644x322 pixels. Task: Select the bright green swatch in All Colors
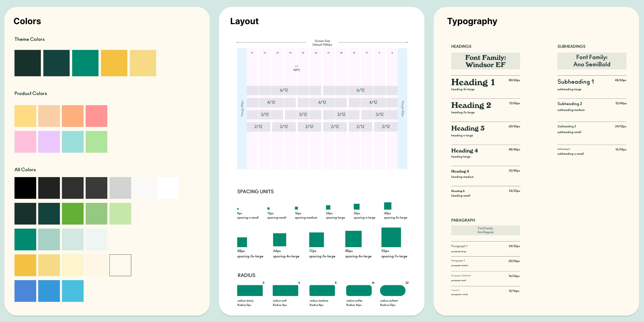73,214
